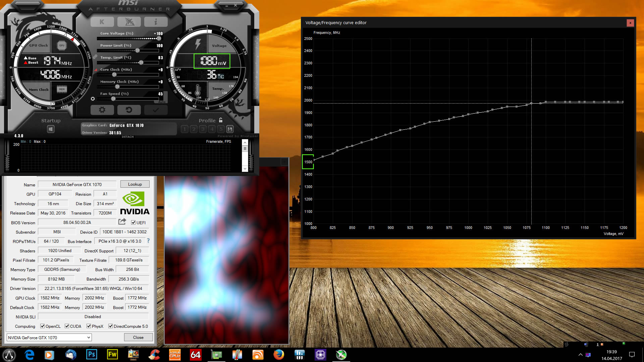Click the reset to defaults arrow button

[129, 110]
